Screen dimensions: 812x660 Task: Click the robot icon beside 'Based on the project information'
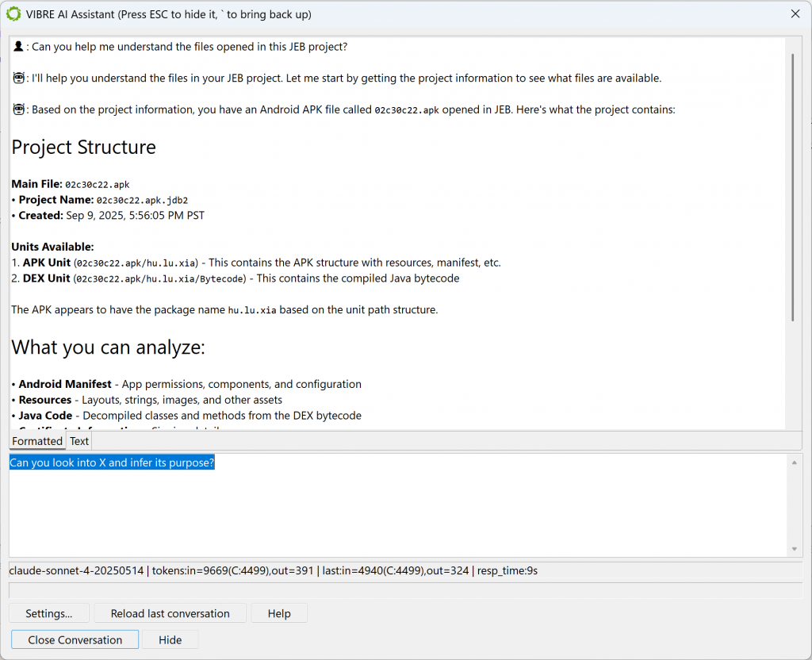(19, 109)
